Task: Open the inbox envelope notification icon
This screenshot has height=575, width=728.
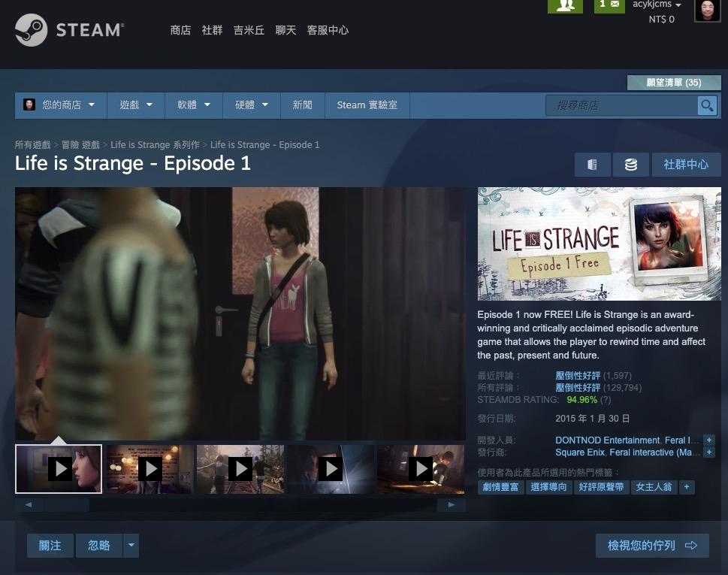Action: coord(609,6)
